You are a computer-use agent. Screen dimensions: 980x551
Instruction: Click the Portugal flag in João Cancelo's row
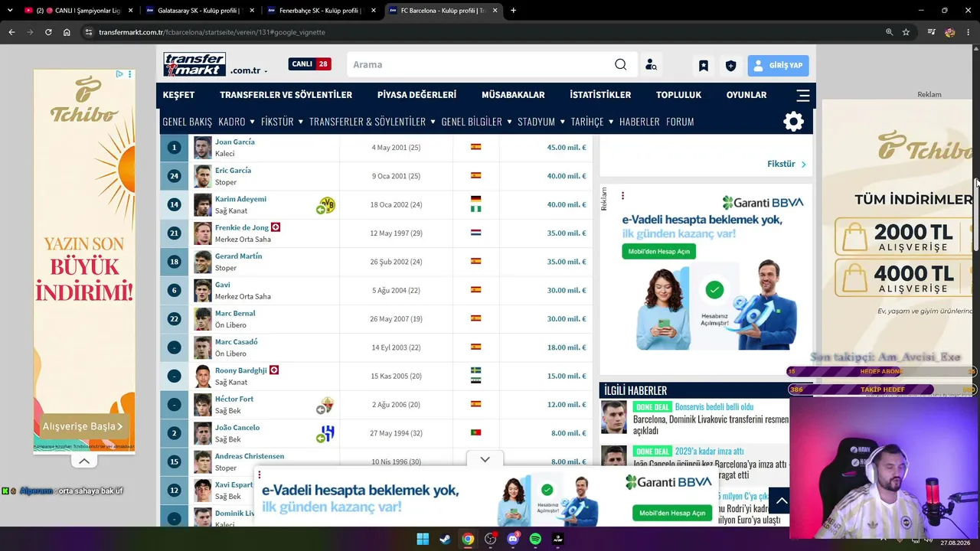click(x=475, y=432)
